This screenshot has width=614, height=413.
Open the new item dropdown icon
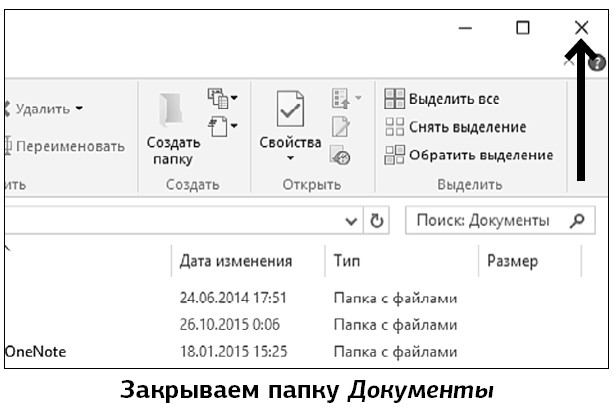pos(222,97)
